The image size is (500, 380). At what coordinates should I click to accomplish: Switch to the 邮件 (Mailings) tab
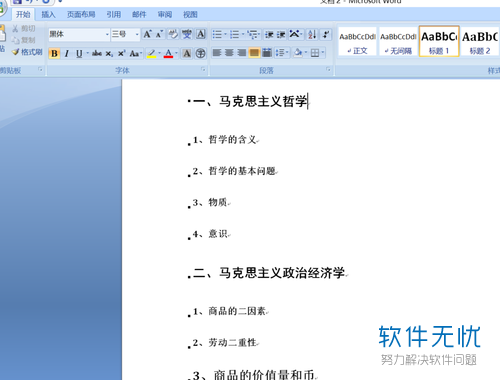click(139, 14)
